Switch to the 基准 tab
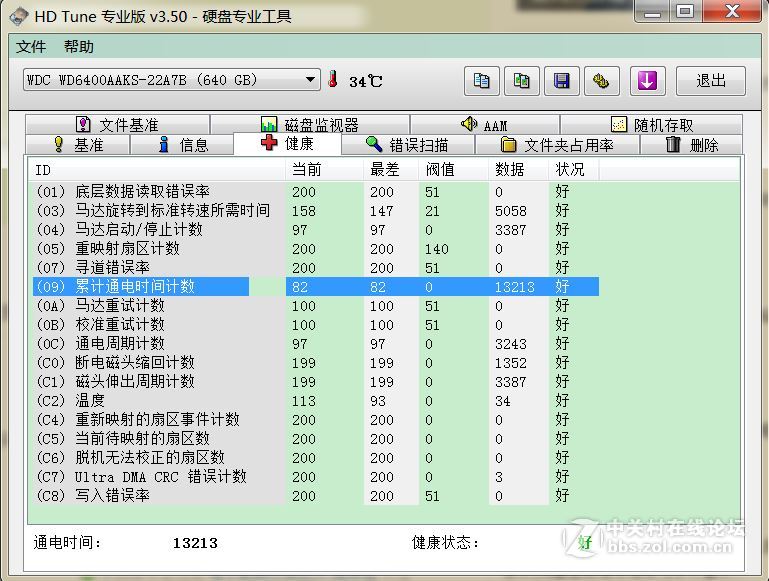 (x=77, y=145)
